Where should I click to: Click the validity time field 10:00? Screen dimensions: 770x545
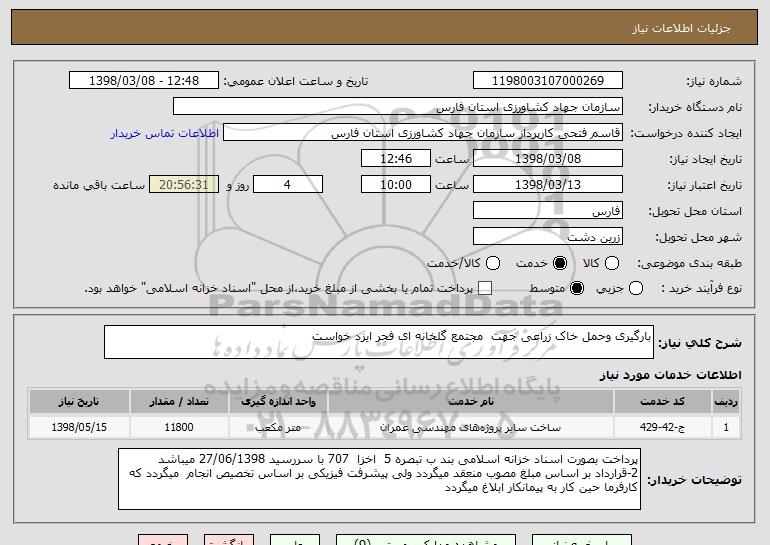(x=396, y=185)
